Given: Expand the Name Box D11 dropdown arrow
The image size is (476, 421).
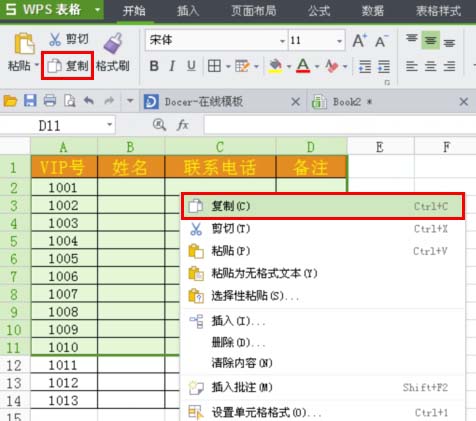Looking at the screenshot, I should tap(110, 125).
